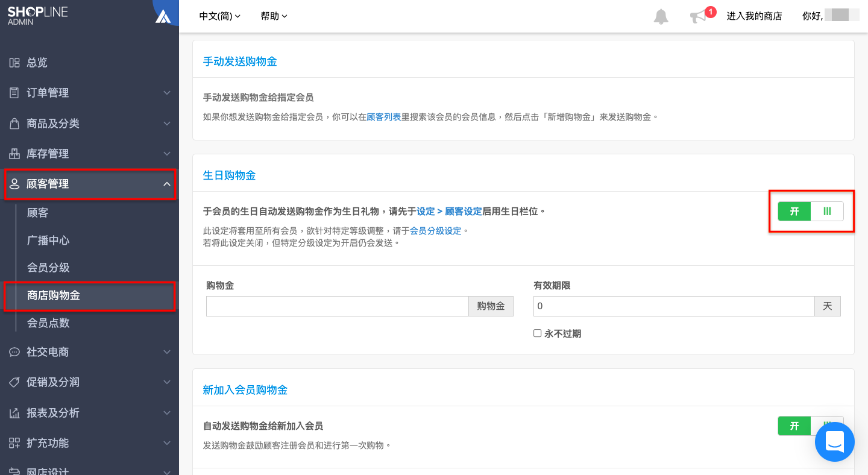This screenshot has height=475, width=868.
Task: Toggle the 新加入会员购物金 switch
Action: [x=811, y=426]
